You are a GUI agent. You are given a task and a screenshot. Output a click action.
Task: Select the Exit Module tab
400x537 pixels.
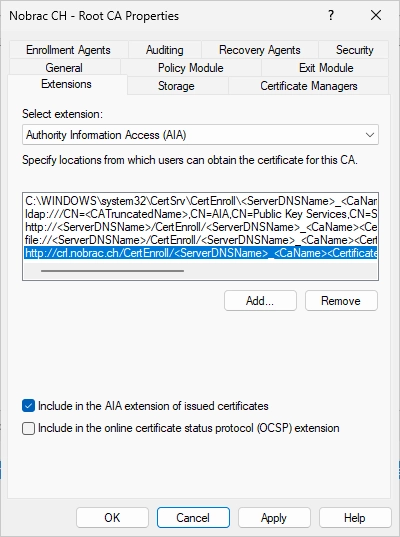click(326, 67)
